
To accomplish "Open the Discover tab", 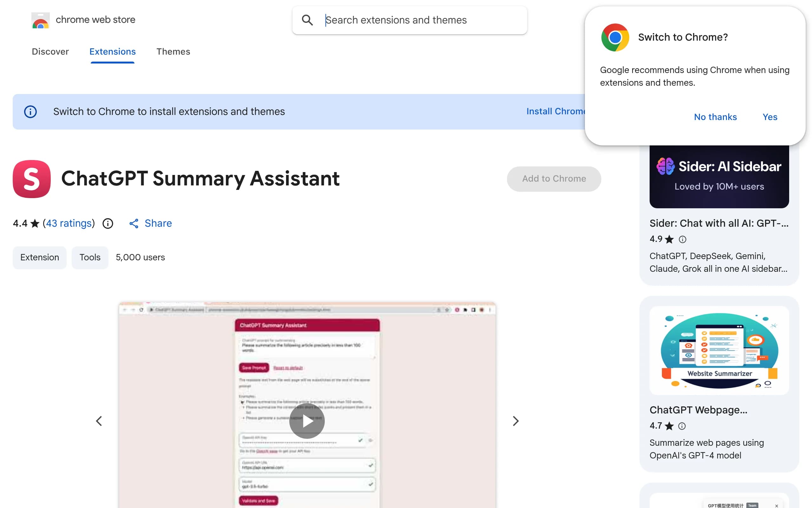I will [x=50, y=51].
